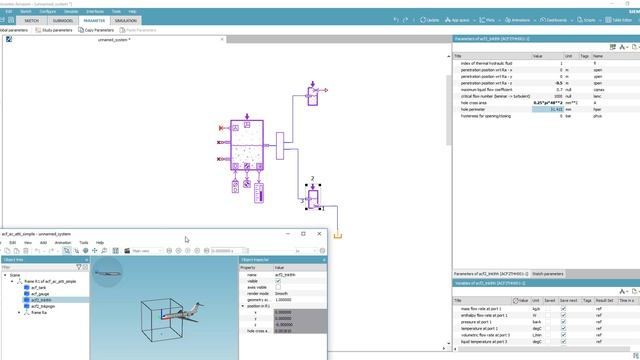Click the font size 'A' icon in the Variables panel
This screenshot has width=640, height=360.
[622, 291]
